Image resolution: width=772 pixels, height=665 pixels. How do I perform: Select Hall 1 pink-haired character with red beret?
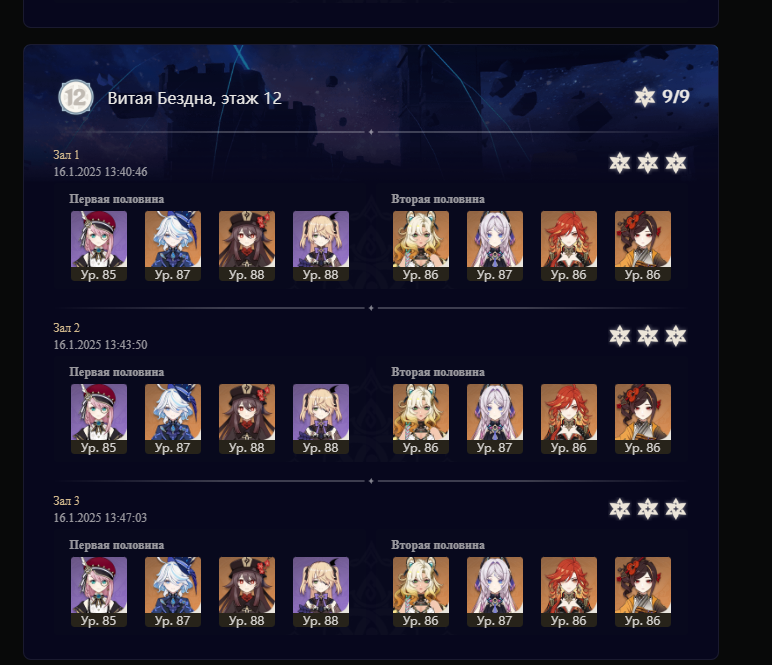point(99,246)
